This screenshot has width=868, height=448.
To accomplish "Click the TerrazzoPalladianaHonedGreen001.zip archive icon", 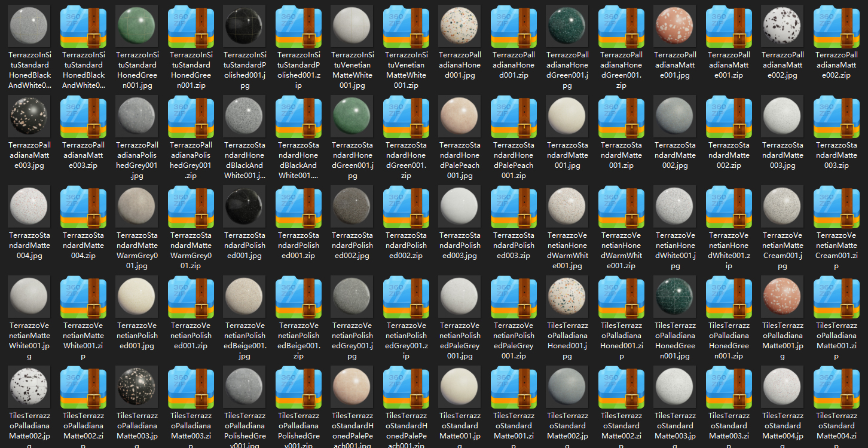I will pyautogui.click(x=622, y=27).
